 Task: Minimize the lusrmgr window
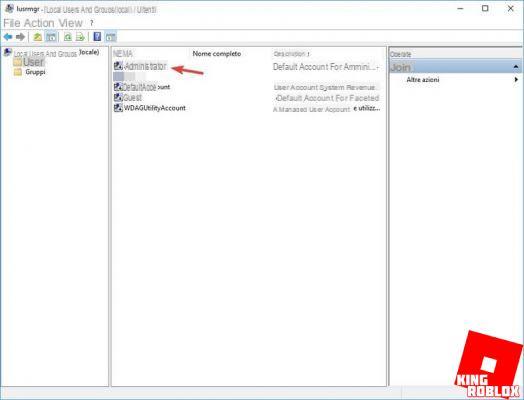coord(461,9)
